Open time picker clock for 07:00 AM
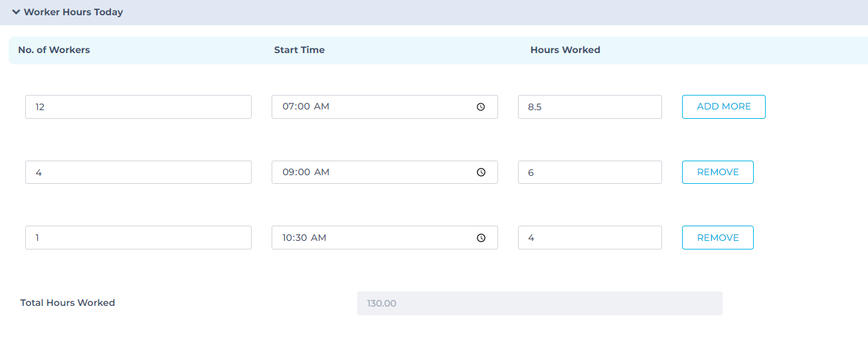This screenshot has width=868, height=357. [481, 107]
